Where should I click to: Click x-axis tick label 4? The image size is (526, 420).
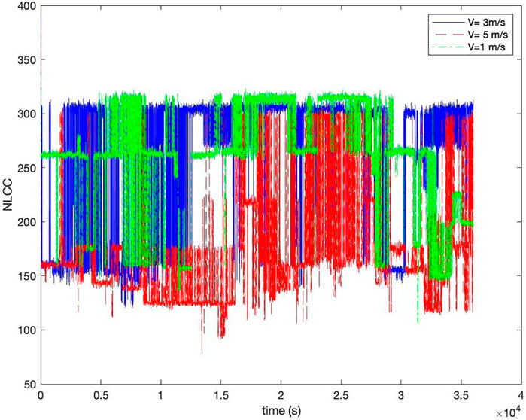(x=521, y=395)
